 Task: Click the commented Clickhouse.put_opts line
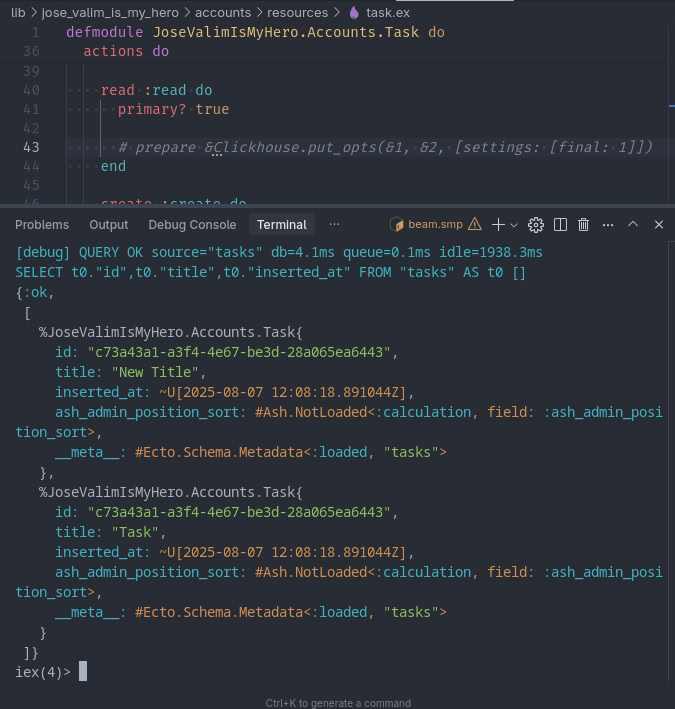[x=385, y=147]
